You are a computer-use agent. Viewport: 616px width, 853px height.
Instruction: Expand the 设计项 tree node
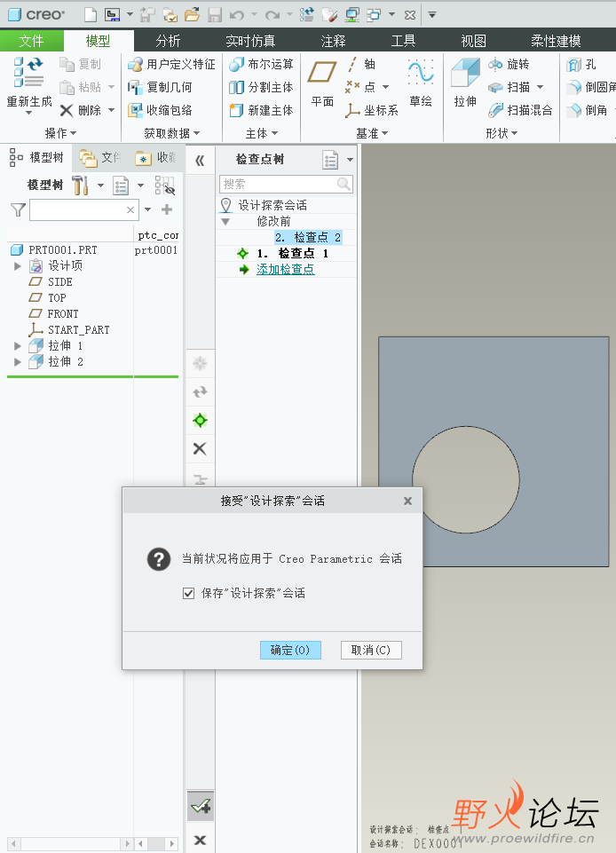click(18, 266)
